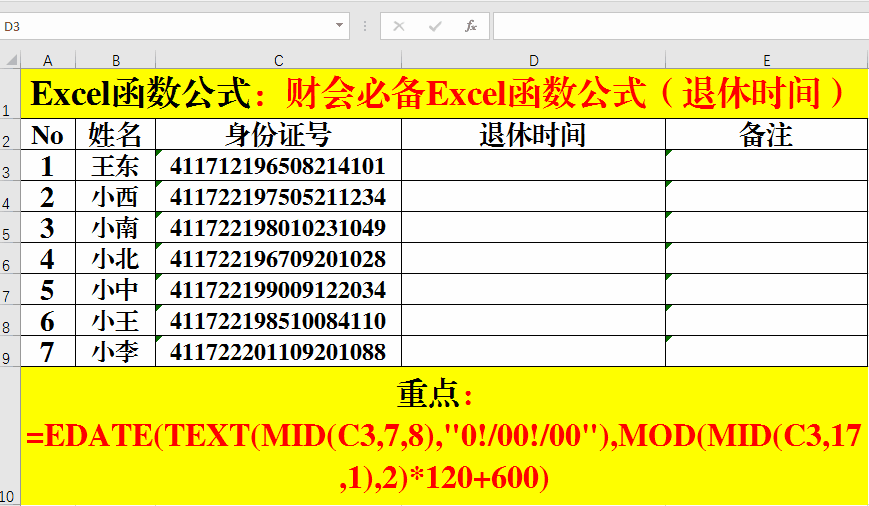
Task: Click the name cell '小西'
Action: [x=115, y=196]
